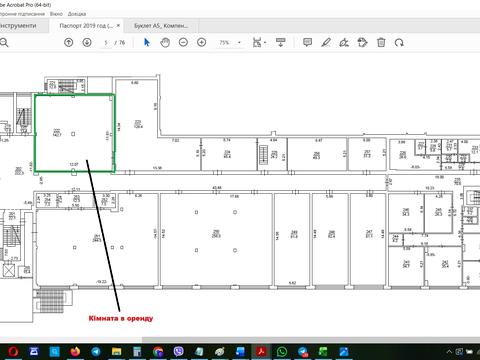This screenshot has width=480, height=360.
Task: Expand the fit page options arrow
Action: coord(265,43)
